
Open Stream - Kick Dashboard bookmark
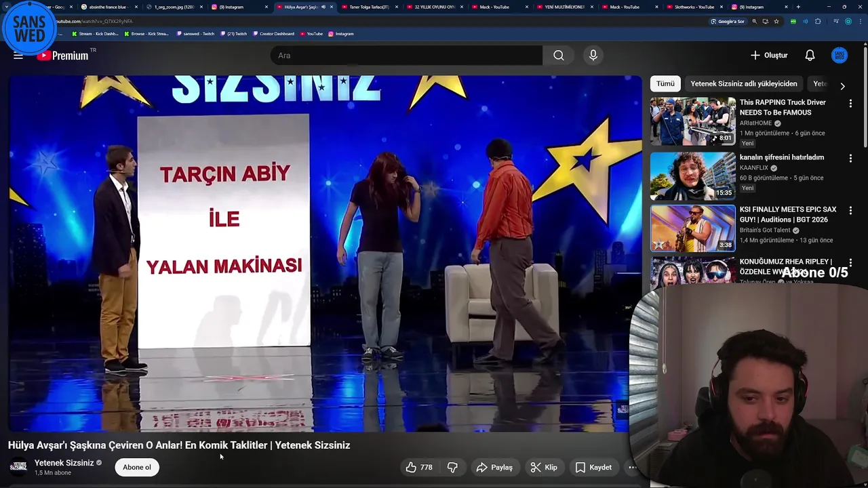coord(94,34)
